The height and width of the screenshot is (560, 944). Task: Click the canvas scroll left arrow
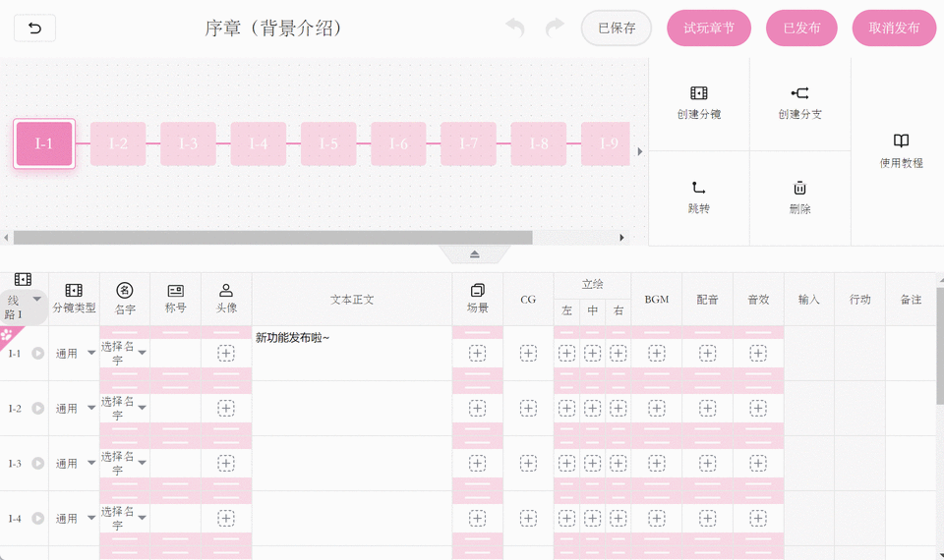(6, 238)
